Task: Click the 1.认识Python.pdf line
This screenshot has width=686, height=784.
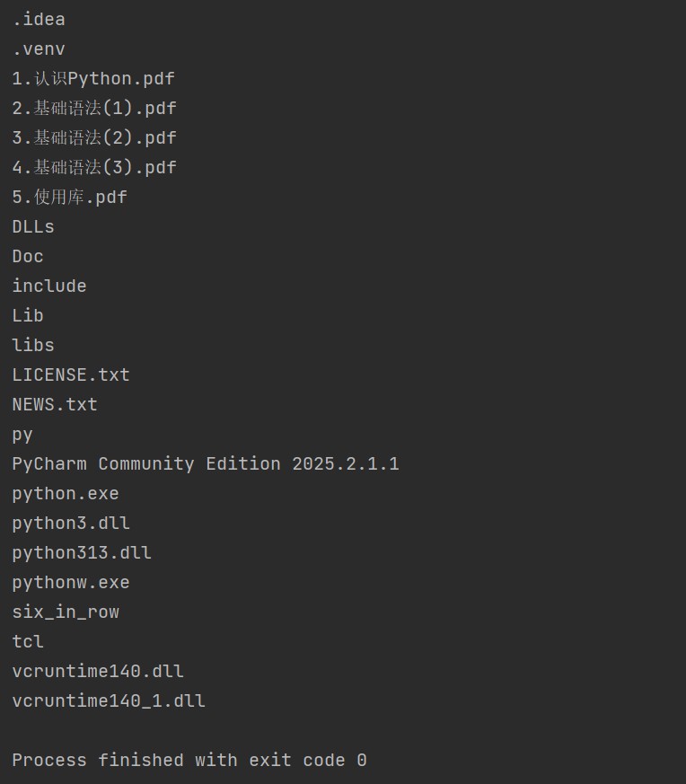Action: tap(93, 79)
